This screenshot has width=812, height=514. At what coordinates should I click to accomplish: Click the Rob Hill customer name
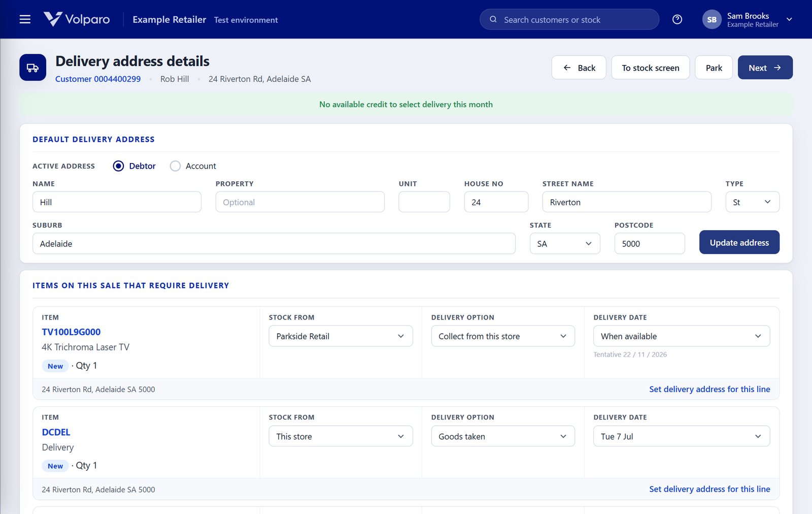click(175, 79)
